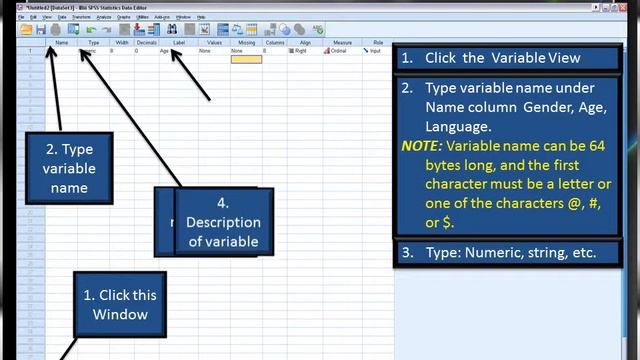Open the 'Right' alignment cell dropdown
This screenshot has width=640, height=360.
(305, 51)
